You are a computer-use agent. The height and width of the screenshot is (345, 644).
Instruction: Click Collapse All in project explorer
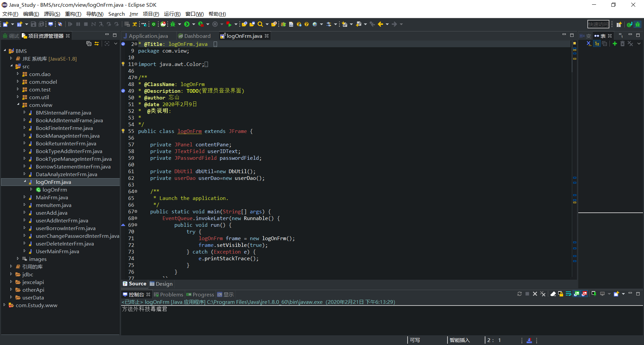coord(89,44)
